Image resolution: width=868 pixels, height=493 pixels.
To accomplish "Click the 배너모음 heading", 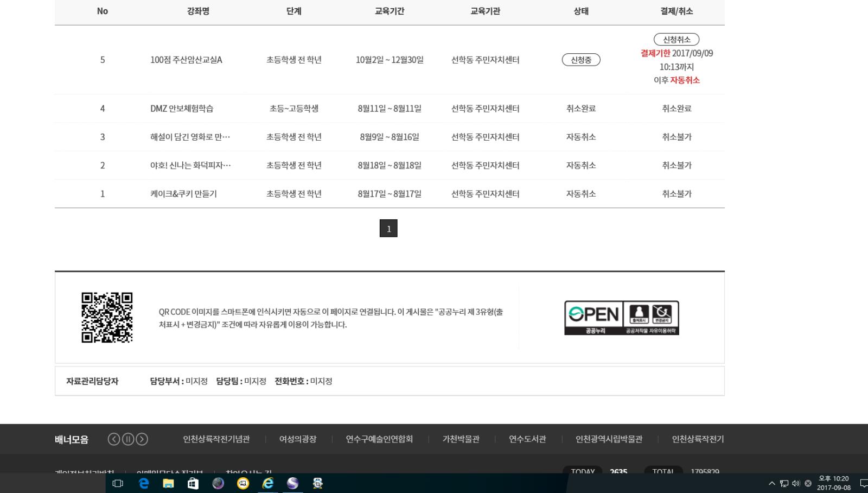I will pos(72,439).
